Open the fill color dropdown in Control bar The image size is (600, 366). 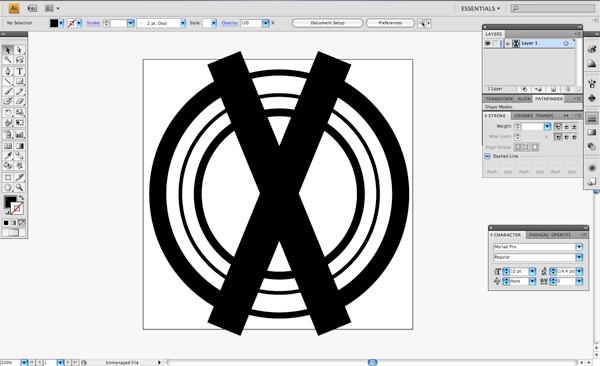coord(61,23)
